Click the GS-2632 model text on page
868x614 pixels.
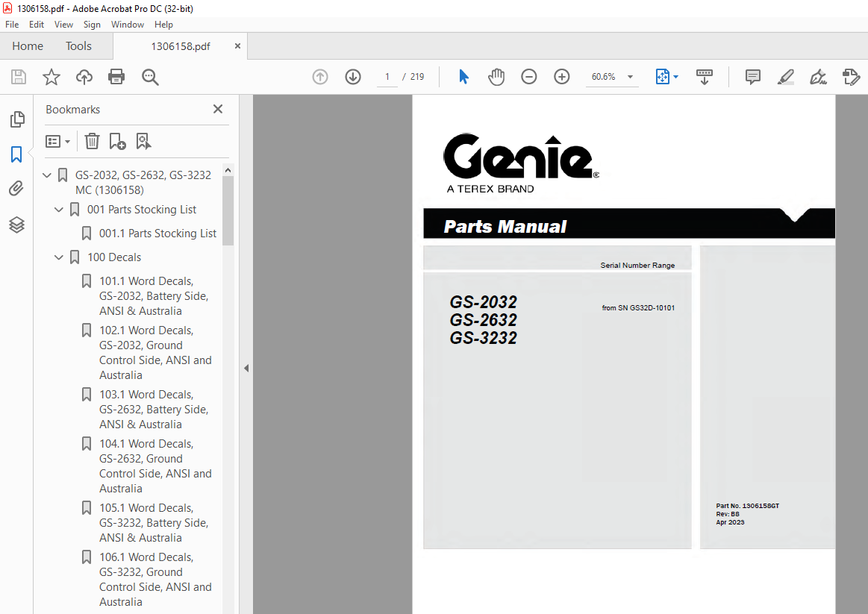click(484, 320)
